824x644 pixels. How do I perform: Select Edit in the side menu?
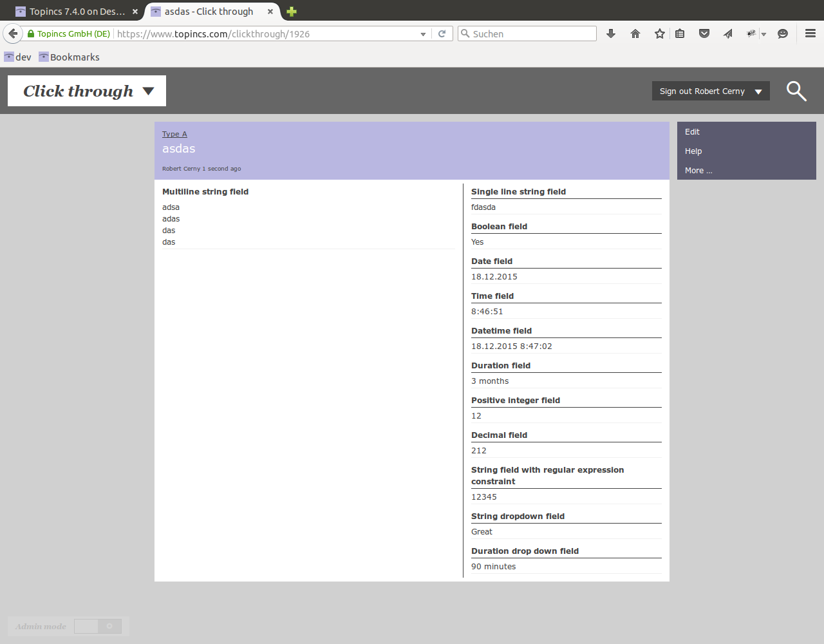point(692,132)
